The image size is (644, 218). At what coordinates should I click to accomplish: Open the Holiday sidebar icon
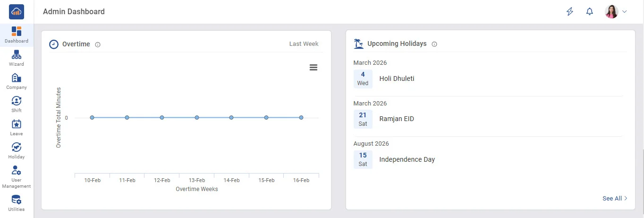[17, 150]
